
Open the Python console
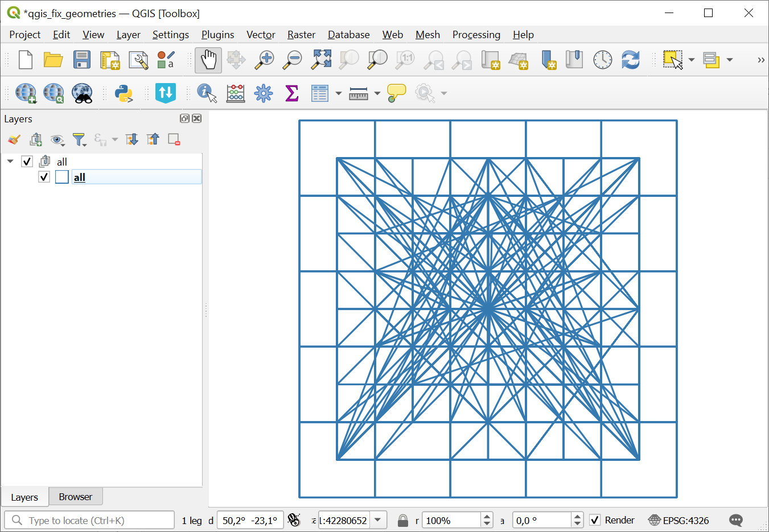pyautogui.click(x=125, y=93)
